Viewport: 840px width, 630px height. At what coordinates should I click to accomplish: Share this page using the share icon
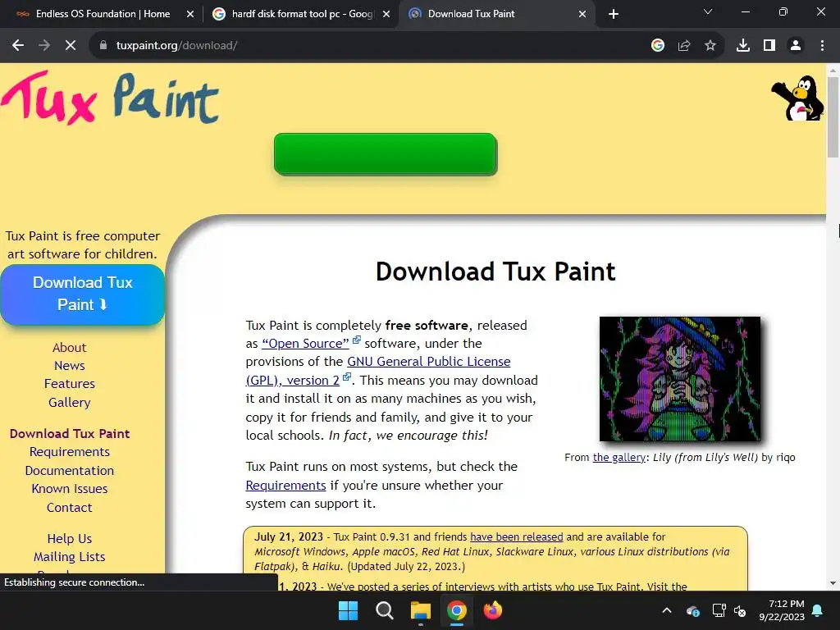tap(684, 46)
